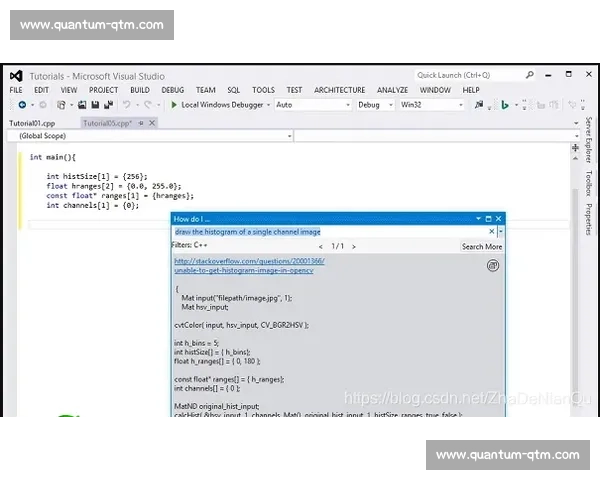This screenshot has height=480, width=600.
Task: Go to previous result in How do I
Action: 321,247
